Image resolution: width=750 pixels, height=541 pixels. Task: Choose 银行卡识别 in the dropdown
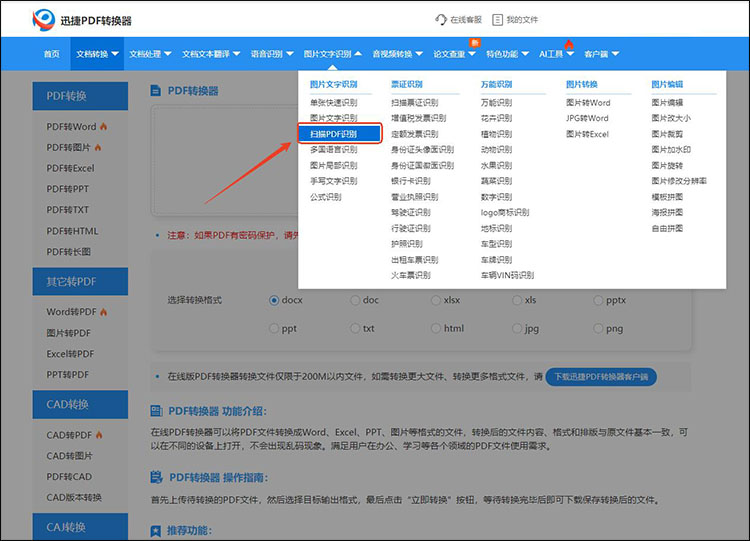(x=411, y=181)
